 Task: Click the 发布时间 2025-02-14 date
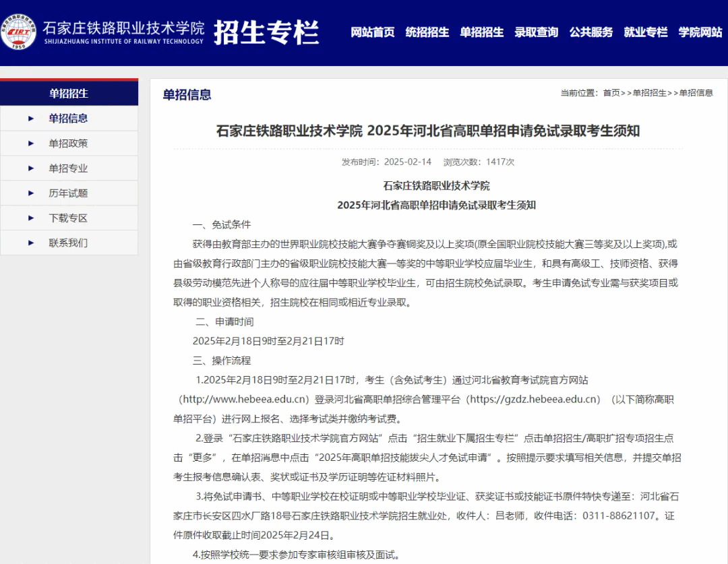[386, 162]
